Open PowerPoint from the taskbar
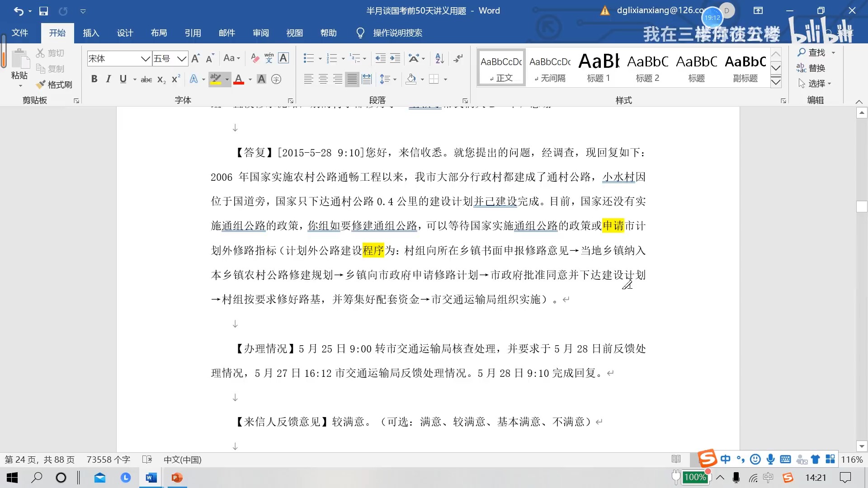 click(177, 478)
